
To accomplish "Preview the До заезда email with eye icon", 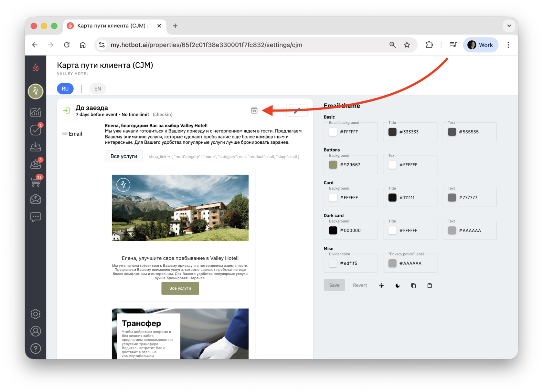I will 254,111.
